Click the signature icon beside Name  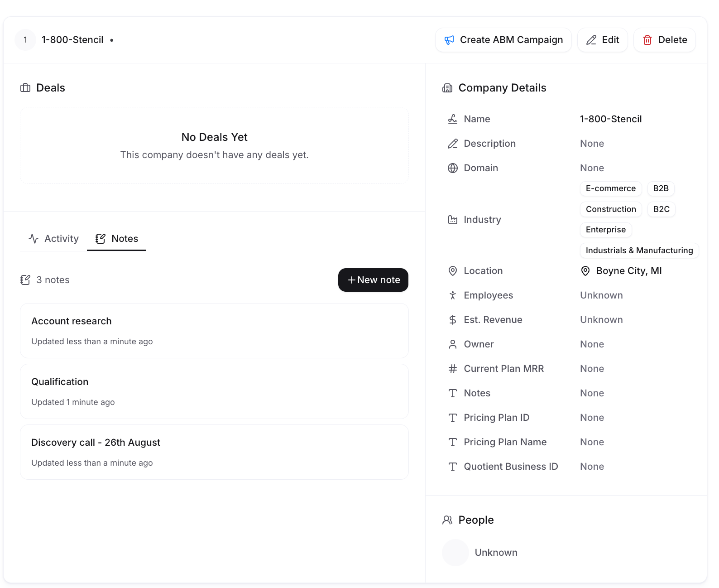pos(453,119)
